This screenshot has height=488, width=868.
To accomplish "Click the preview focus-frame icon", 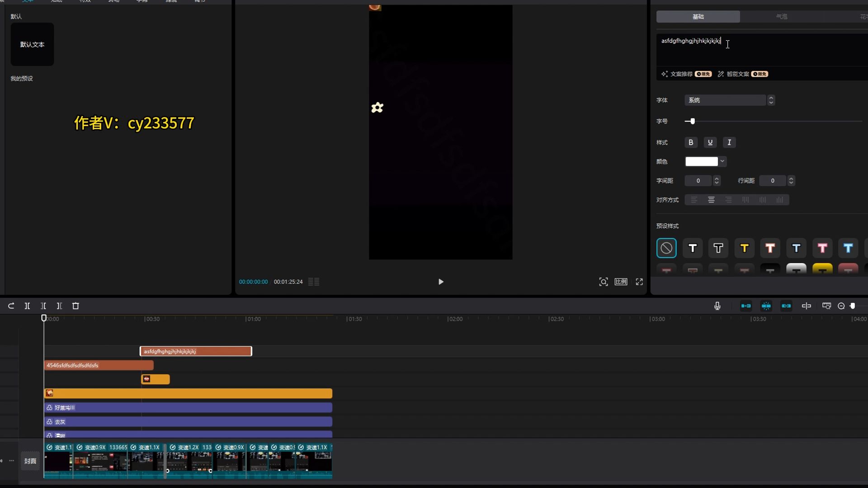I will click(x=603, y=282).
